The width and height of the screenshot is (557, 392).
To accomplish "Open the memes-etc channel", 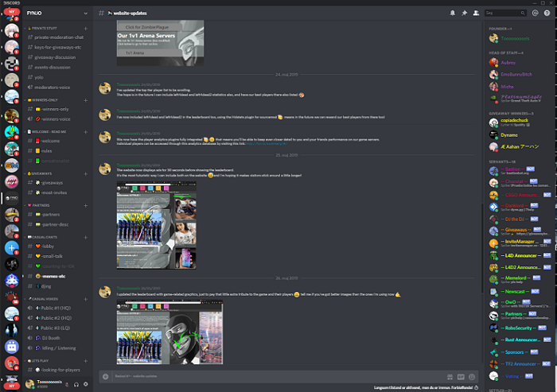I will tap(57, 277).
